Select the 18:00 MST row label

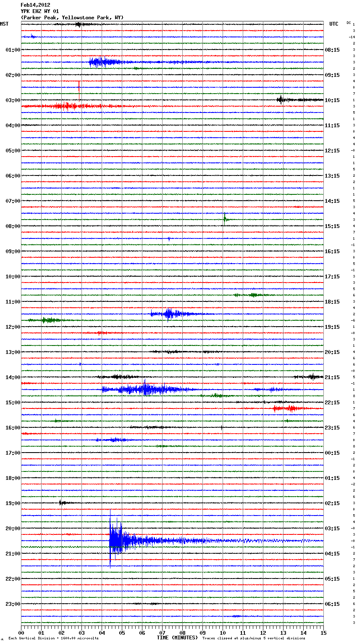[x=13, y=478]
